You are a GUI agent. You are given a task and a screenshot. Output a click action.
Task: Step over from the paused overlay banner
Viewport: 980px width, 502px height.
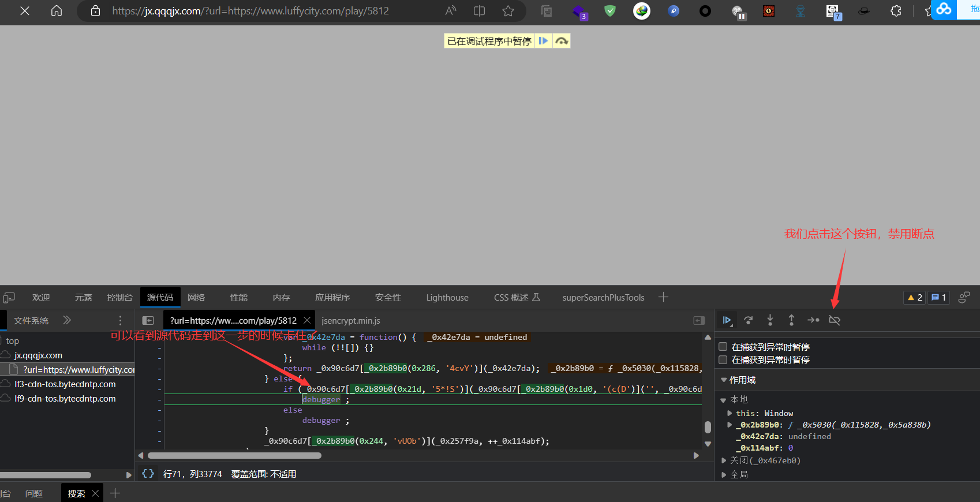coord(562,41)
